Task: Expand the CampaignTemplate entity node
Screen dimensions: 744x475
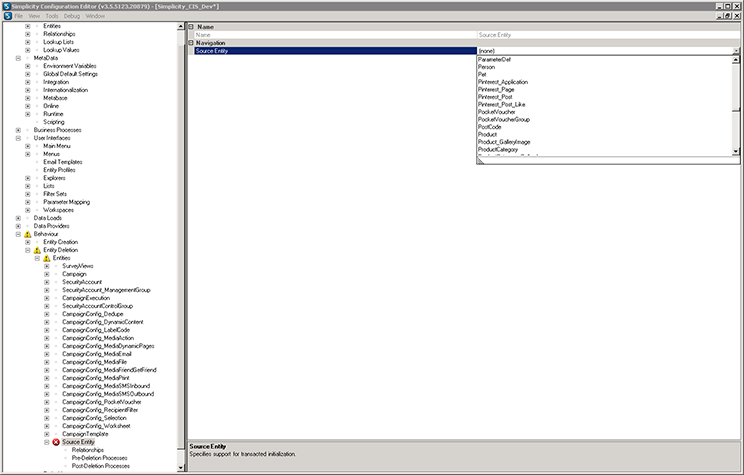Action: (x=46, y=433)
